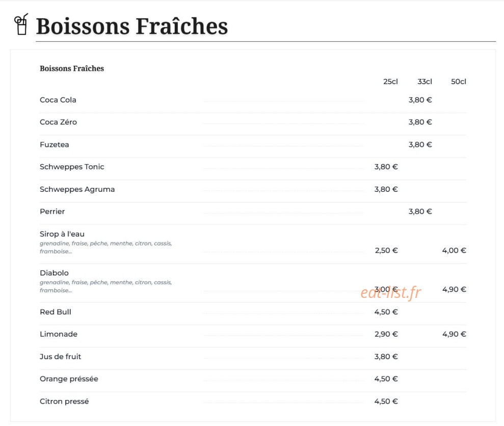The width and height of the screenshot is (504, 426).
Task: Click the Coca Cola item name
Action: pyautogui.click(x=58, y=100)
